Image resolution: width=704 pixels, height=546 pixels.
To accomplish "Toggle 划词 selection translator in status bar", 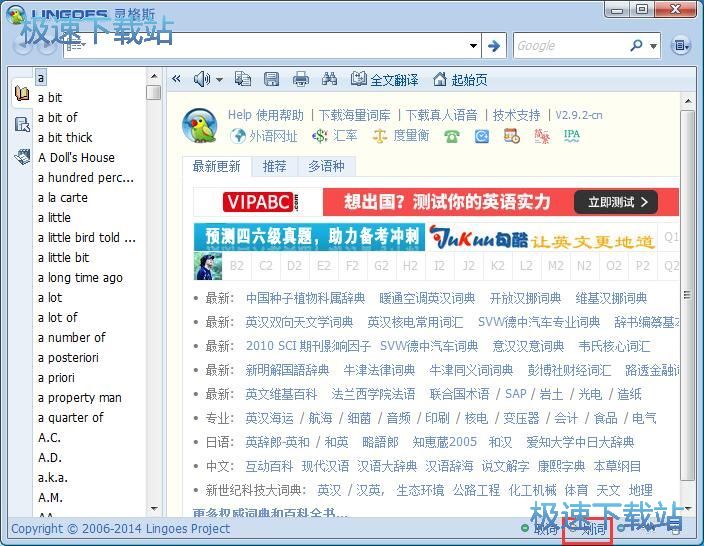I will coord(589,528).
